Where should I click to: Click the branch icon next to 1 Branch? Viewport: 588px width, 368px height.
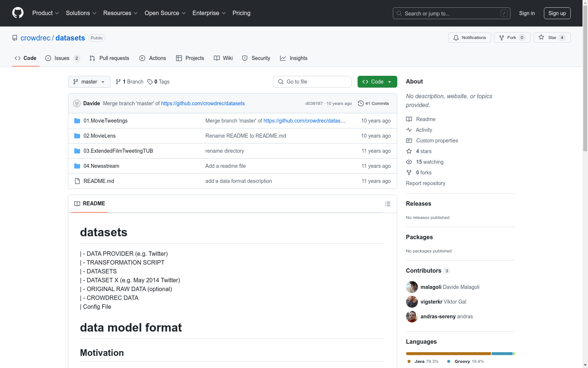[118, 82]
